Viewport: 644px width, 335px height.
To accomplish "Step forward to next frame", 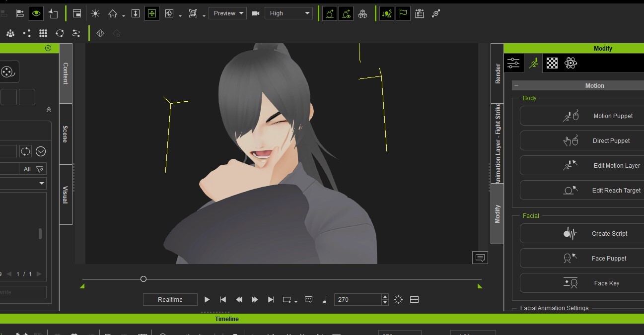I will (255, 299).
